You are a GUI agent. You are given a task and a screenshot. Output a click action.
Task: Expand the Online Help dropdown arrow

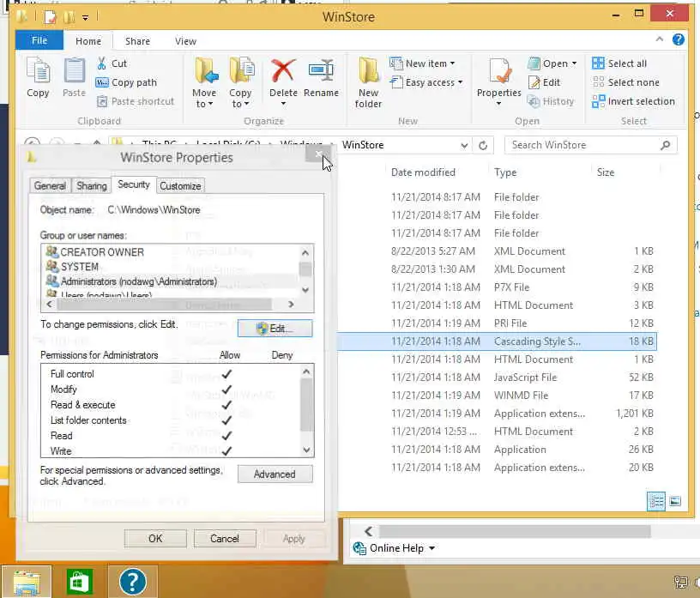pos(431,548)
